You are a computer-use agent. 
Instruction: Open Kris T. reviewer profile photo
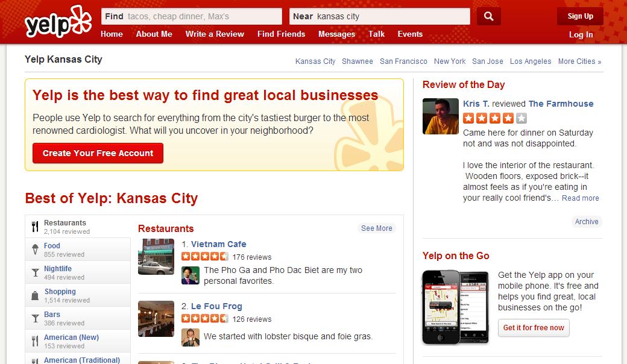(x=441, y=116)
